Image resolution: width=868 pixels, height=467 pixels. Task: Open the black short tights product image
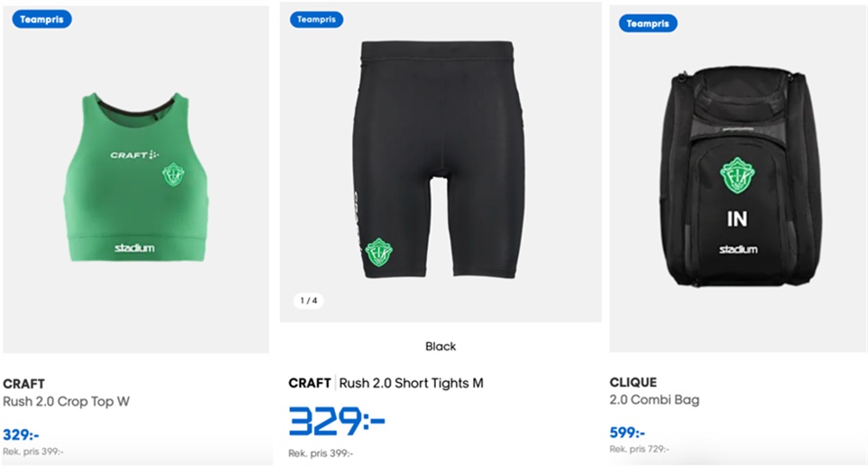pos(438,160)
